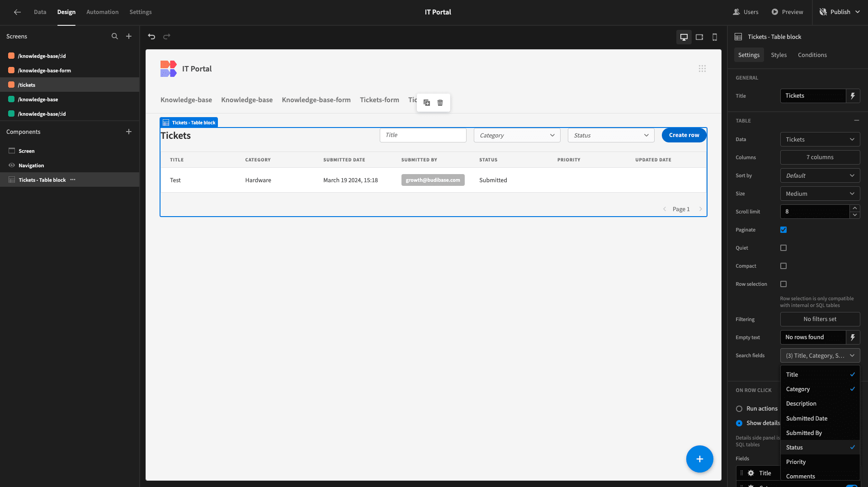Switch to tablet preview icon
868x487 pixels.
(x=699, y=37)
